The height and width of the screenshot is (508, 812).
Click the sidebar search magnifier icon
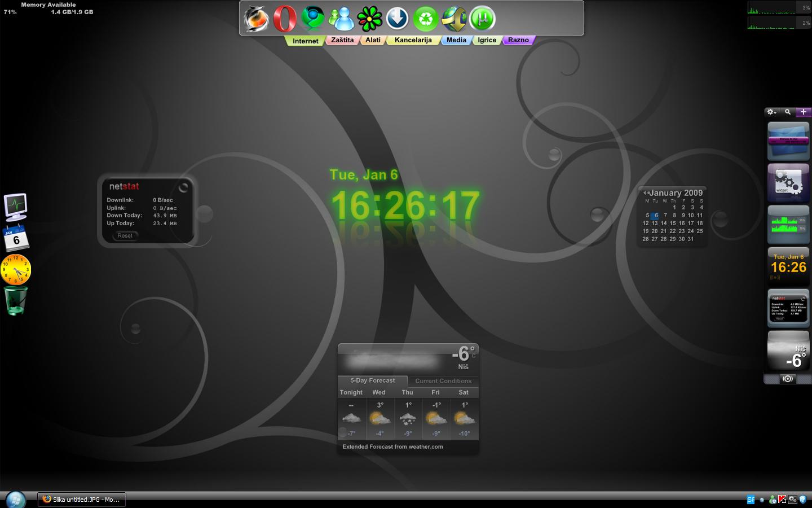(x=788, y=112)
